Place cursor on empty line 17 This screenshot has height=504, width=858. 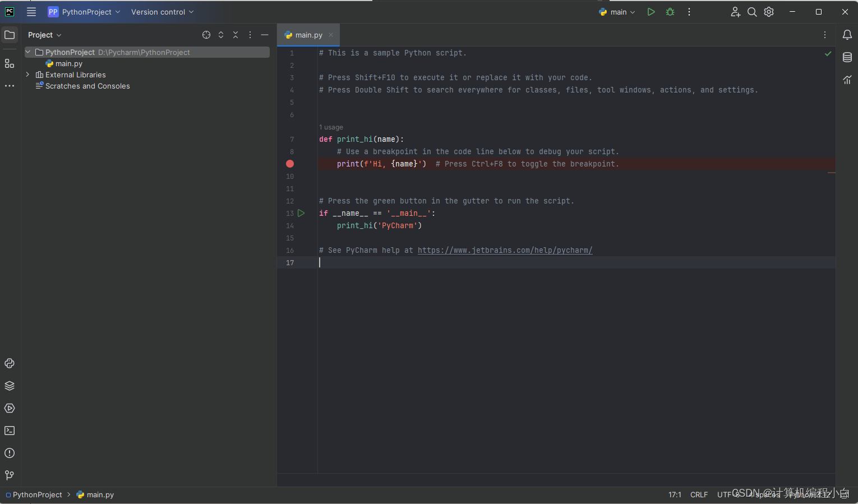[x=576, y=262]
